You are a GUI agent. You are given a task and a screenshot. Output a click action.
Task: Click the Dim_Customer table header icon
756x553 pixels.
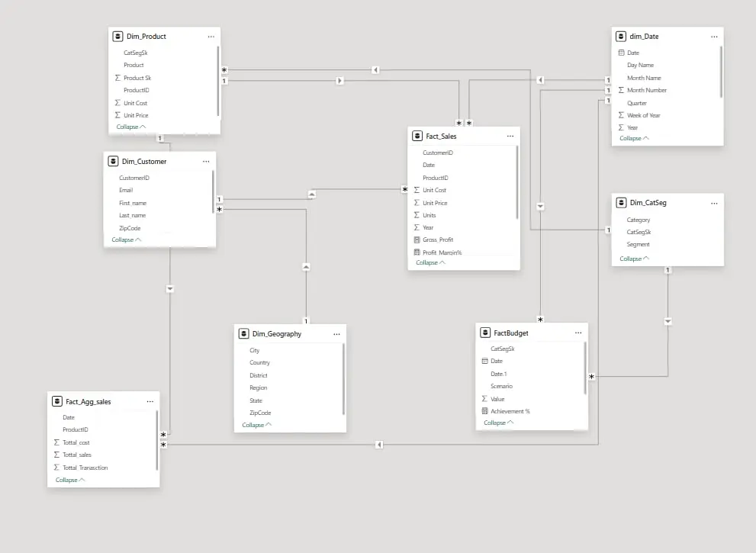pos(113,161)
